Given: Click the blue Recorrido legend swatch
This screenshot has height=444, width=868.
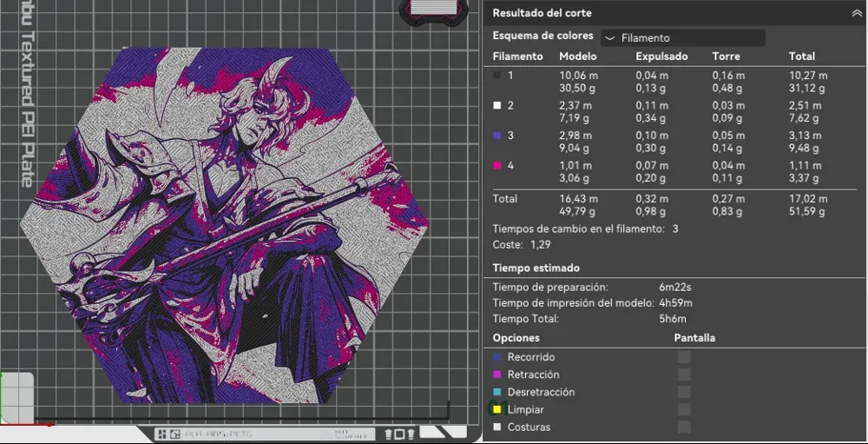Looking at the screenshot, I should pos(497,357).
